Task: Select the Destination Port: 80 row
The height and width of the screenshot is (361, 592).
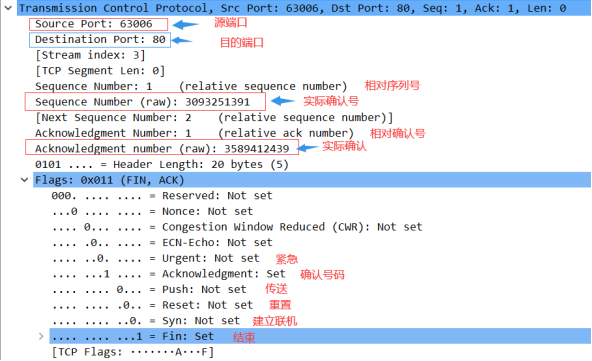Action: (100, 40)
